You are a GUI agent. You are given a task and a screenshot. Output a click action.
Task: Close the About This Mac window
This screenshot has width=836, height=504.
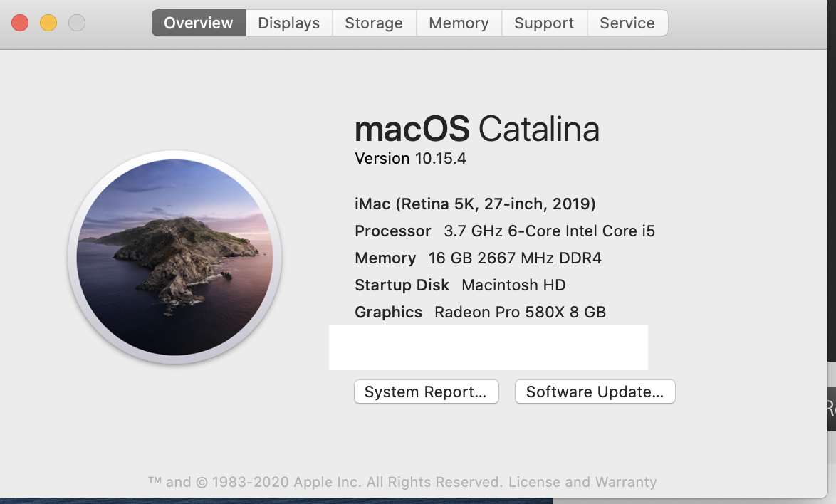[x=20, y=23]
